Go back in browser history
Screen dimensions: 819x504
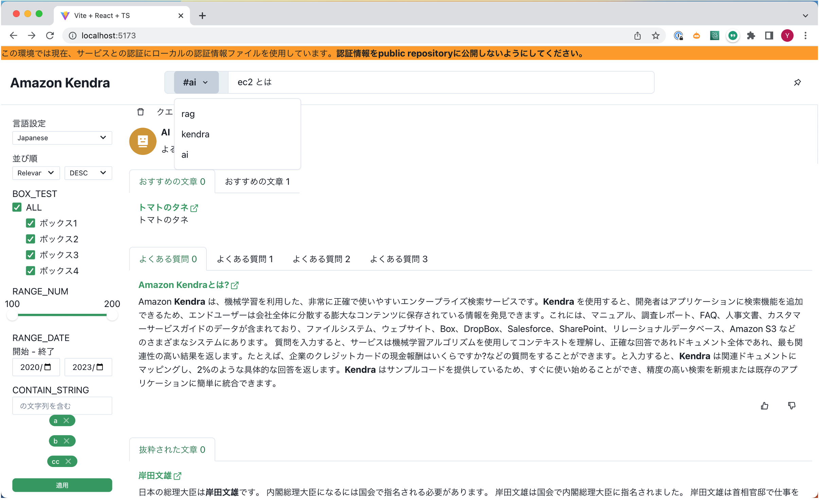click(x=14, y=36)
